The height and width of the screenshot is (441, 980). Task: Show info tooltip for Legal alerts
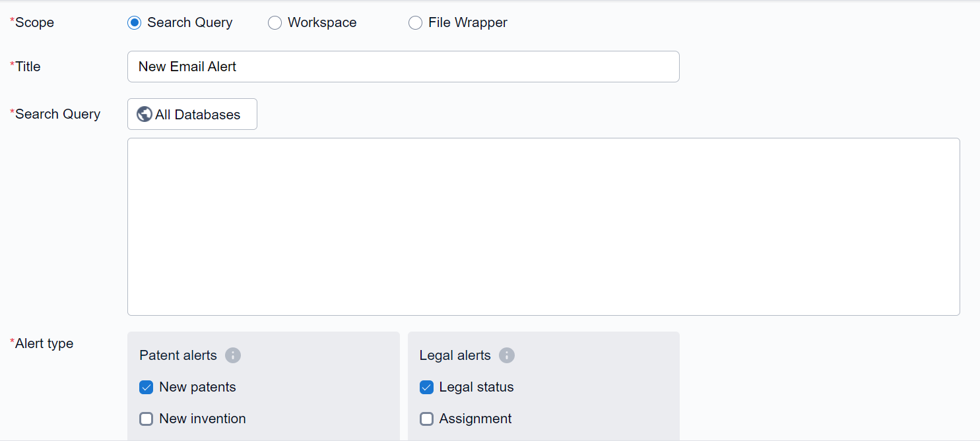coord(507,355)
